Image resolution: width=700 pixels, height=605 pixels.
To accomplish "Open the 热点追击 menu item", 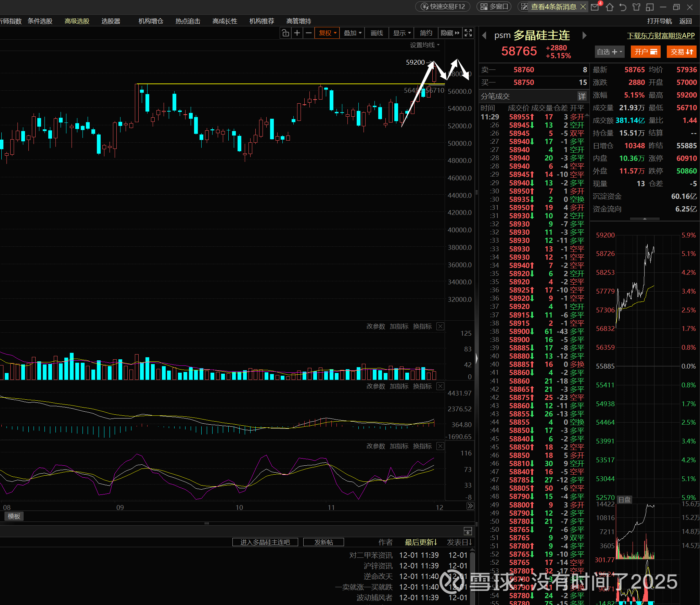I will coord(188,21).
